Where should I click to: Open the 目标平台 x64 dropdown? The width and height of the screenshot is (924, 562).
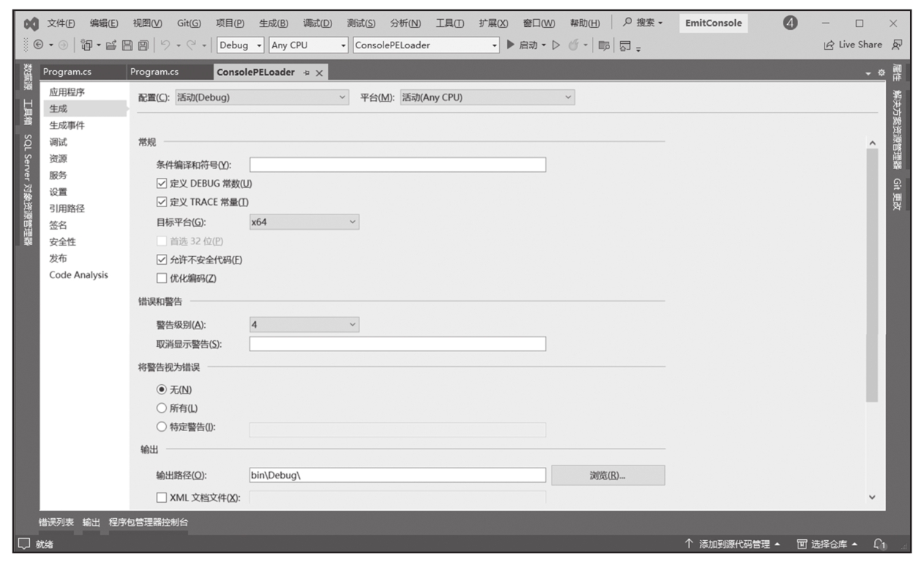[304, 222]
